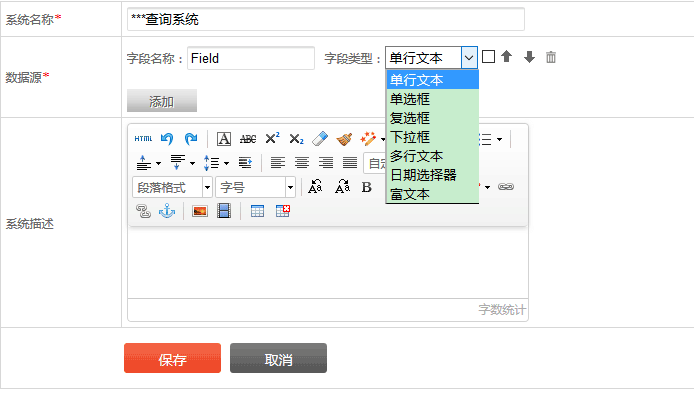The image size is (694, 393).
Task: Move field row down arrow
Action: [529, 57]
